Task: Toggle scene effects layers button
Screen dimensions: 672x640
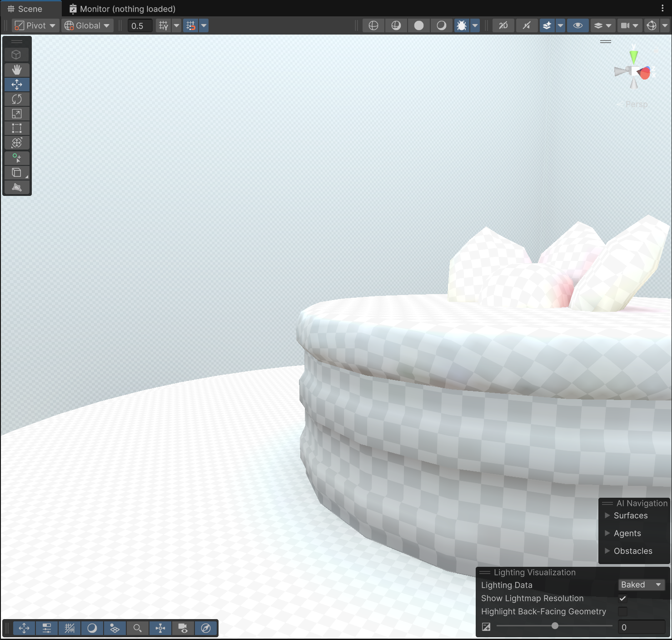Action: [547, 25]
